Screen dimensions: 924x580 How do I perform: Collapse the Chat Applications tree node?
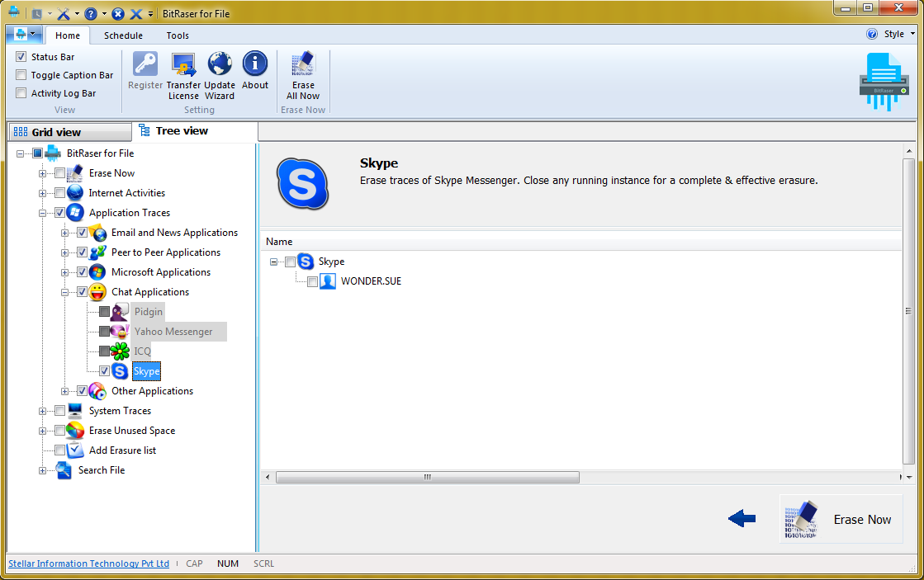(x=65, y=292)
